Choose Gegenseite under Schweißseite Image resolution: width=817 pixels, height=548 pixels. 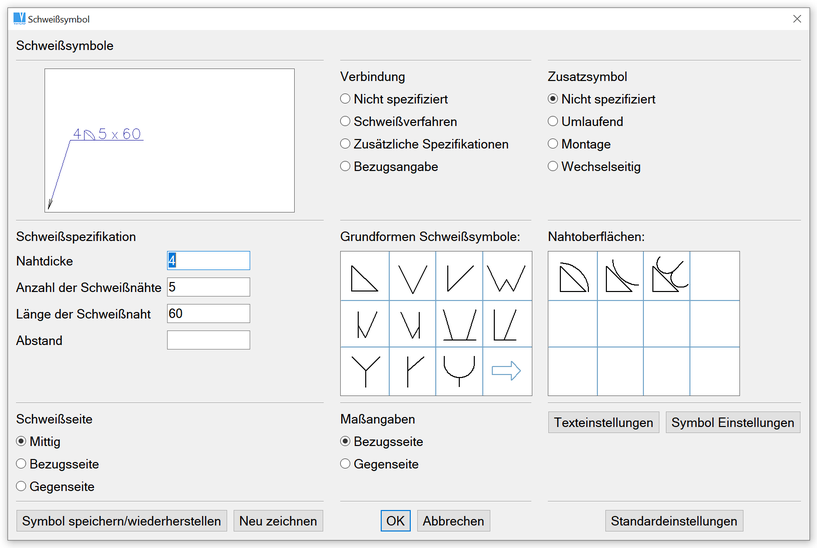22,487
